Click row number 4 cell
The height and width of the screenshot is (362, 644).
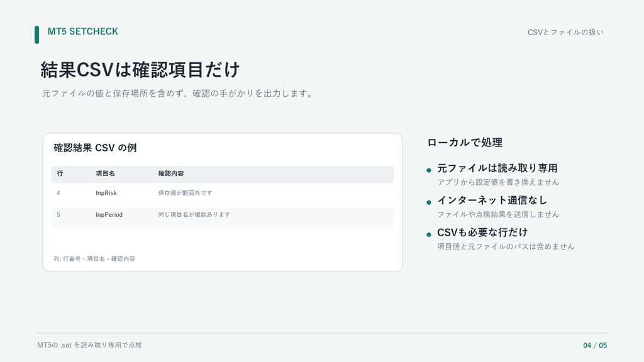(x=58, y=193)
